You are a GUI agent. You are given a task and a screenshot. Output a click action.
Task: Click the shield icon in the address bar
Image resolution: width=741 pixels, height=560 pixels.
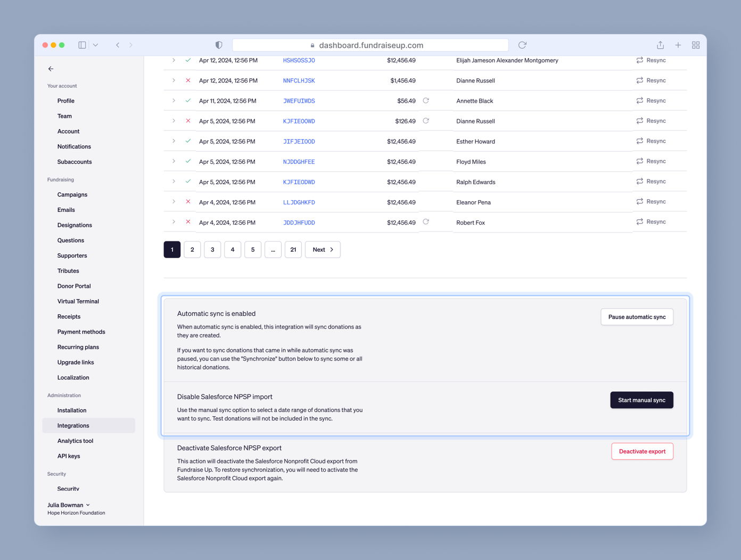(x=219, y=45)
